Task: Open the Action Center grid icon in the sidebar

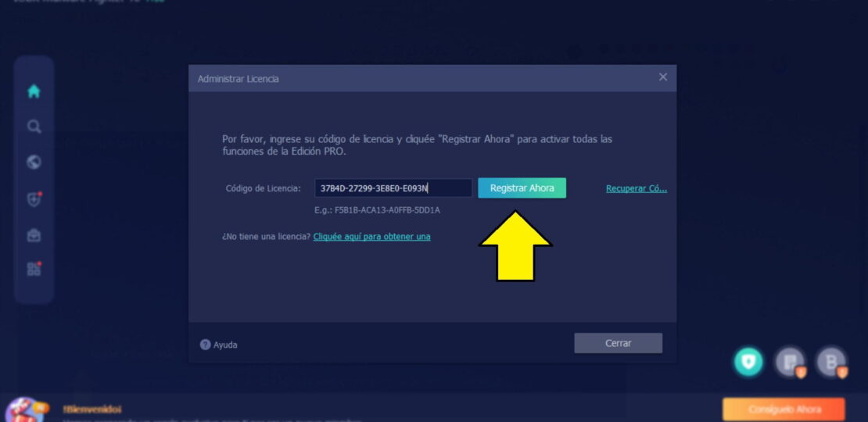Action: (34, 270)
